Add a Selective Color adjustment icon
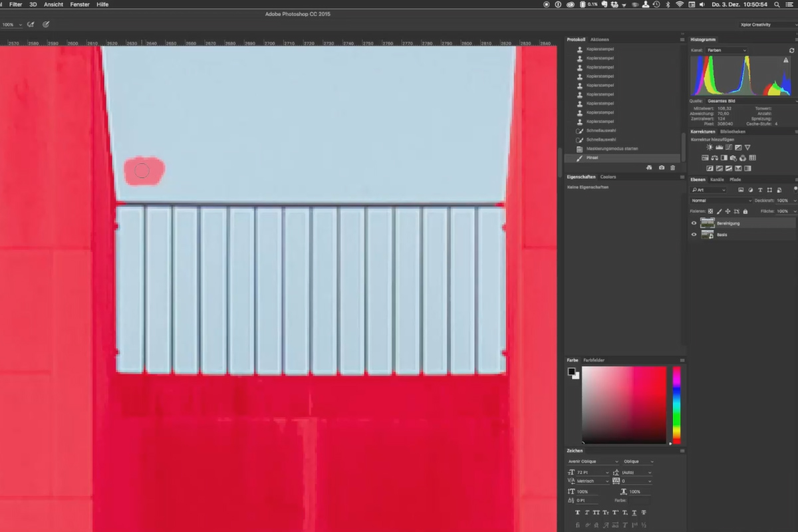Viewport: 798px width, 532px height. [x=738, y=168]
